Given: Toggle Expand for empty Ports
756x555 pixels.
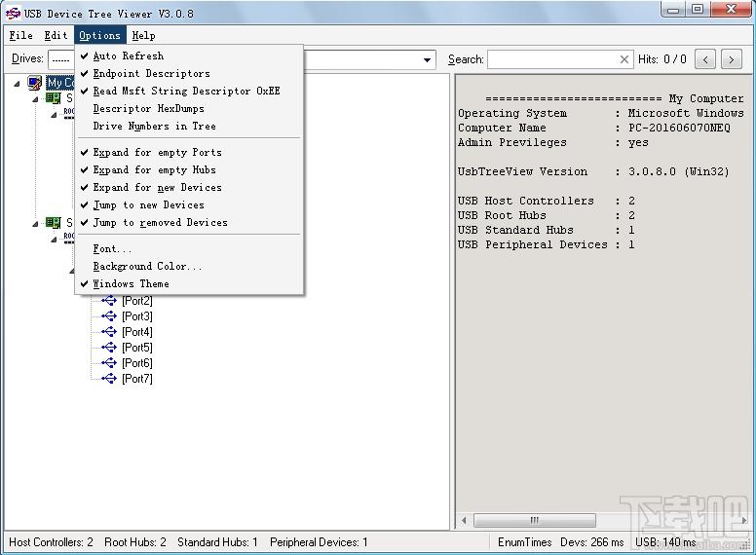Looking at the screenshot, I should pyautogui.click(x=189, y=152).
